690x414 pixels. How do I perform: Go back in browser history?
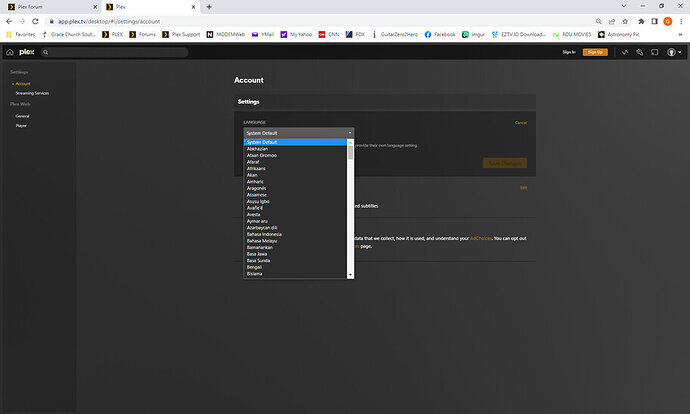(x=9, y=21)
